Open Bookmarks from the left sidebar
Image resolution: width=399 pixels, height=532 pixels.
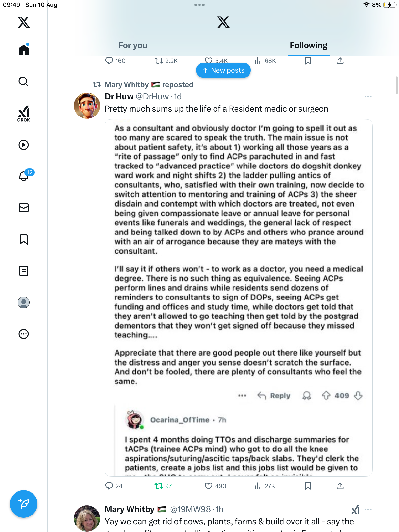click(x=24, y=239)
